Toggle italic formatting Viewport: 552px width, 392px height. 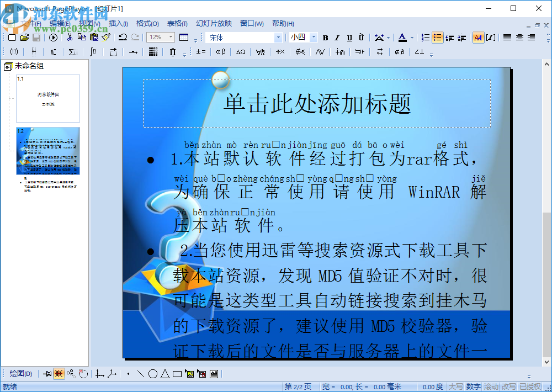(x=337, y=38)
